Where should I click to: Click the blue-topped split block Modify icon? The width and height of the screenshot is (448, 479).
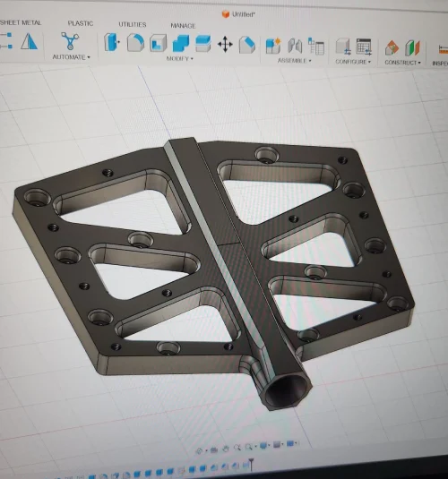(203, 44)
